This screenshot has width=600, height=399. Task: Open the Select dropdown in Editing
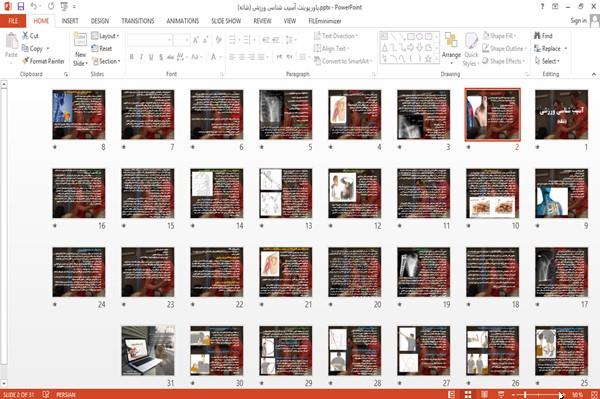(547, 61)
